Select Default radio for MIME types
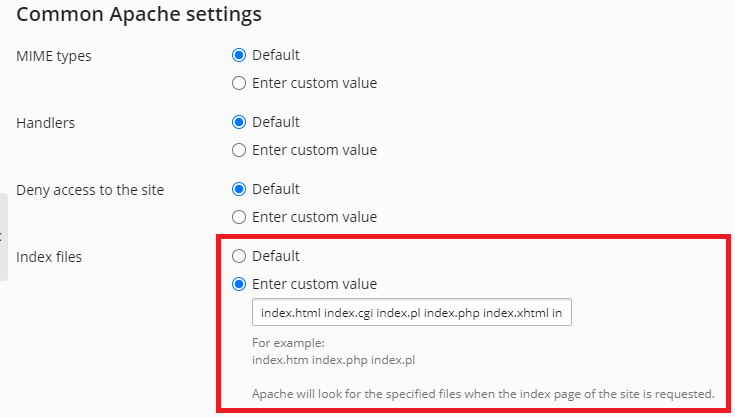 [239, 56]
